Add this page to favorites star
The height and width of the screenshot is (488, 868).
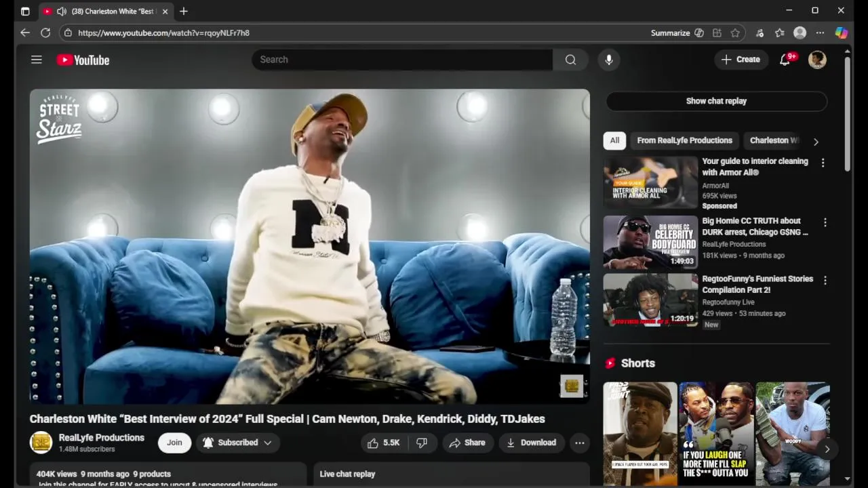pos(735,33)
